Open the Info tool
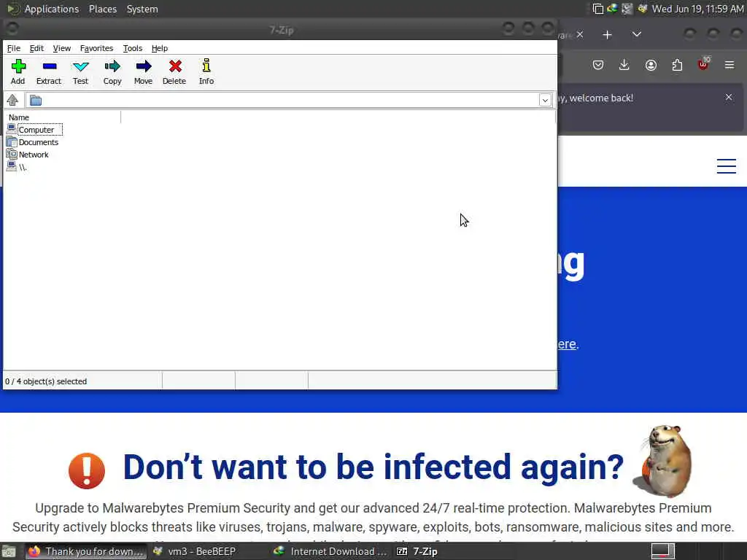Image resolution: width=747 pixels, height=560 pixels. pos(206,72)
